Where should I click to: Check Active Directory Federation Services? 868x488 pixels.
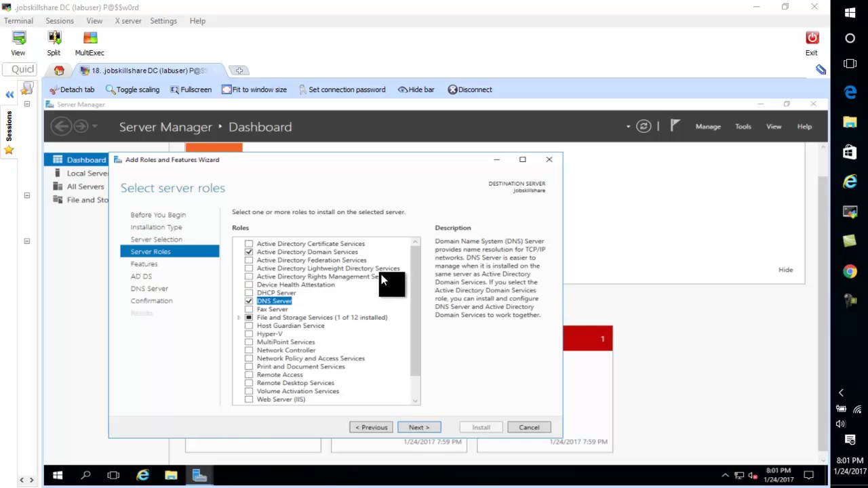249,260
